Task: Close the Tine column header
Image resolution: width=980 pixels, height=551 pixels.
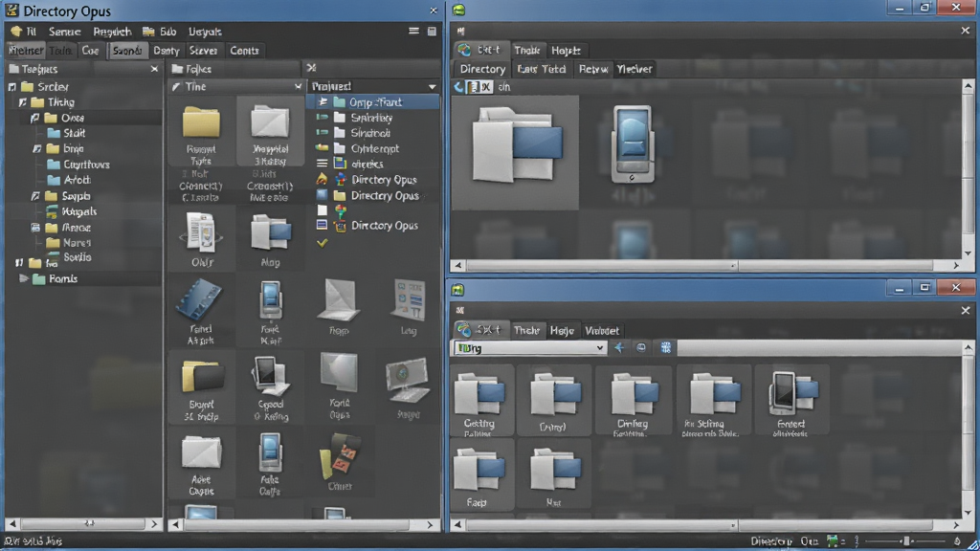Action: click(x=299, y=86)
